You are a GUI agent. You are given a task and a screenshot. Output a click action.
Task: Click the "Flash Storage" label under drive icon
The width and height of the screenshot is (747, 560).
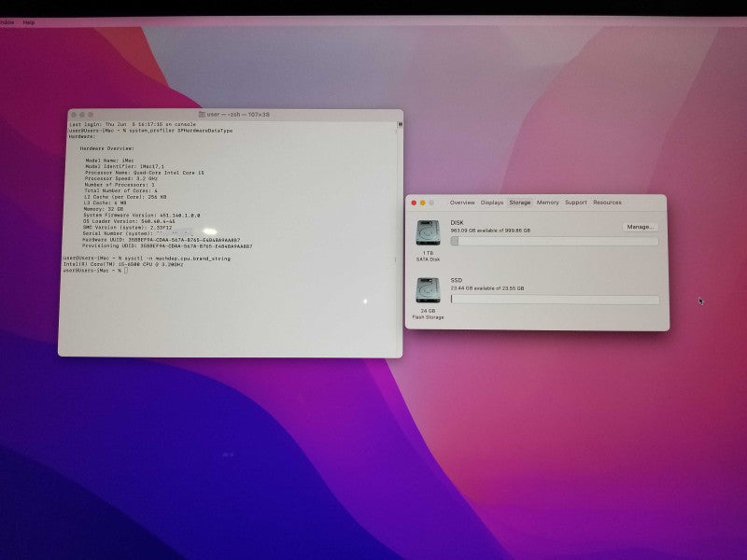tap(428, 317)
